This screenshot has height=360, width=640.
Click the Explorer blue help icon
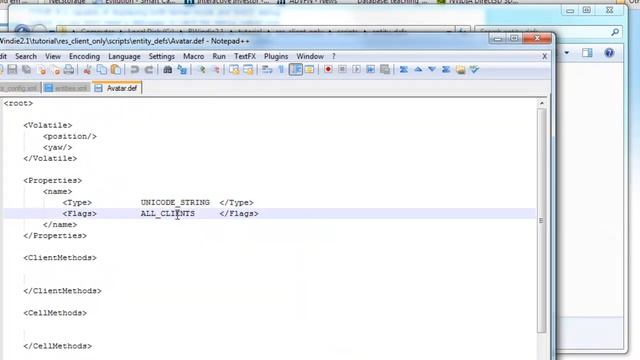click(x=609, y=53)
